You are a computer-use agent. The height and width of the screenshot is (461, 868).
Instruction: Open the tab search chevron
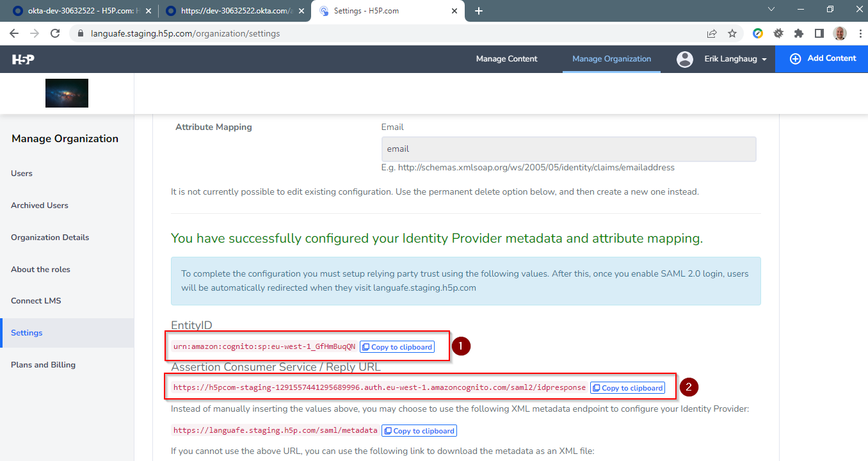point(771,10)
